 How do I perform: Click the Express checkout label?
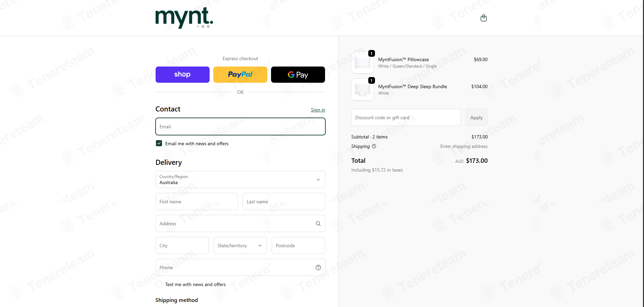tap(240, 58)
